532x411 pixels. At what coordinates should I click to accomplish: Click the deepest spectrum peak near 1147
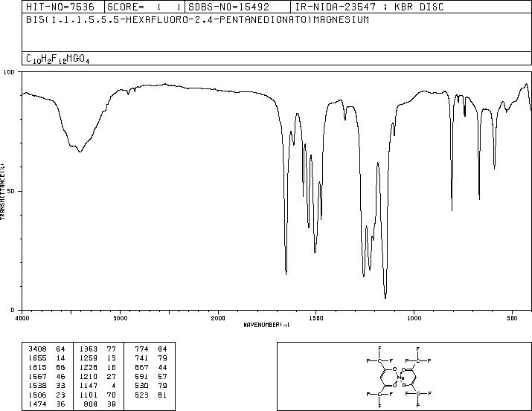point(385,295)
